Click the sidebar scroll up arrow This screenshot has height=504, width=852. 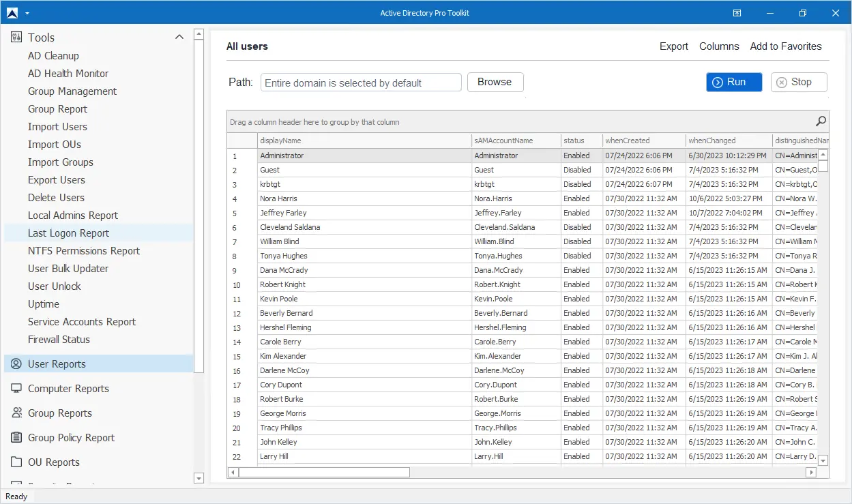tap(199, 33)
